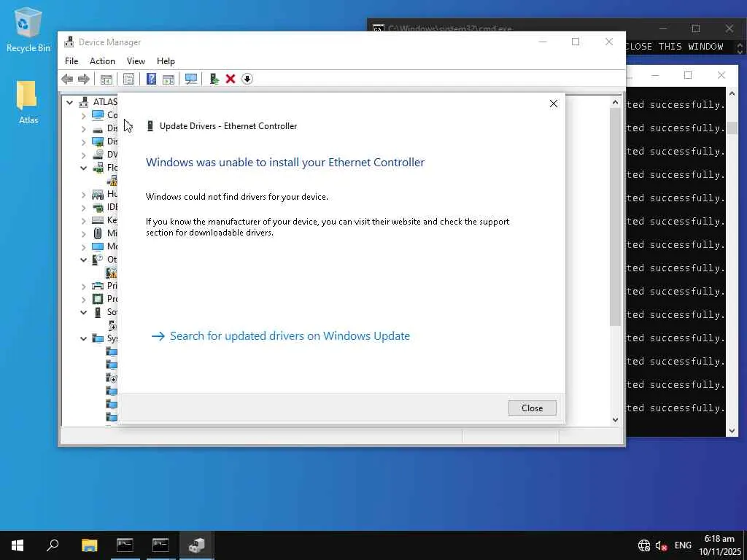
Task: Select the Atlas folder on the desktop
Action: pos(28,102)
